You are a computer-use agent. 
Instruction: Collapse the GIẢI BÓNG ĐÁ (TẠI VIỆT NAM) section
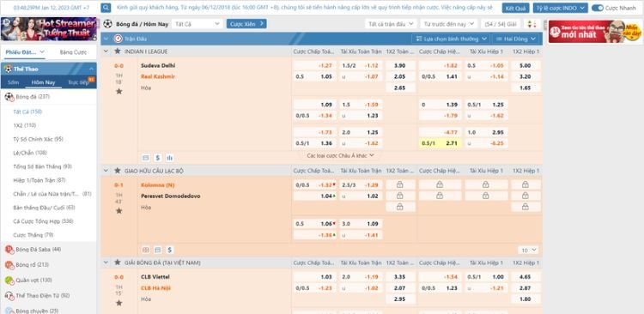[x=106, y=263]
